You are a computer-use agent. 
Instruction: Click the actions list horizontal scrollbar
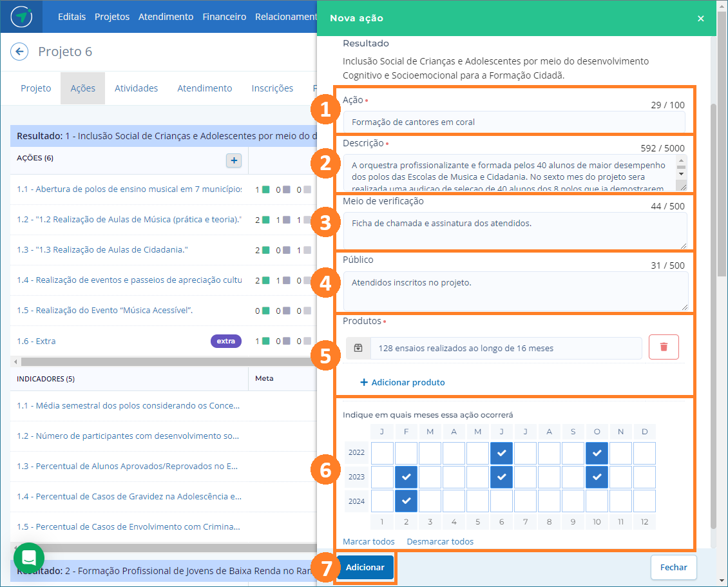coord(168,361)
